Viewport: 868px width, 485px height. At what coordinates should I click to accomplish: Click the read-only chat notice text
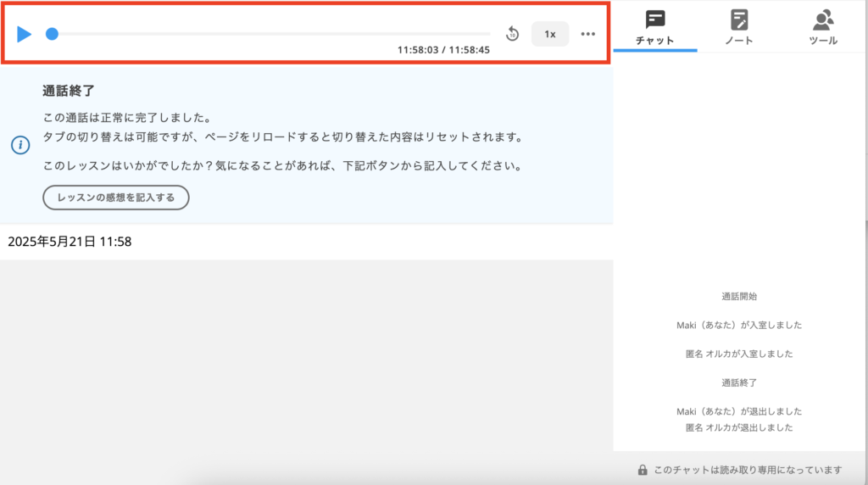tap(747, 470)
